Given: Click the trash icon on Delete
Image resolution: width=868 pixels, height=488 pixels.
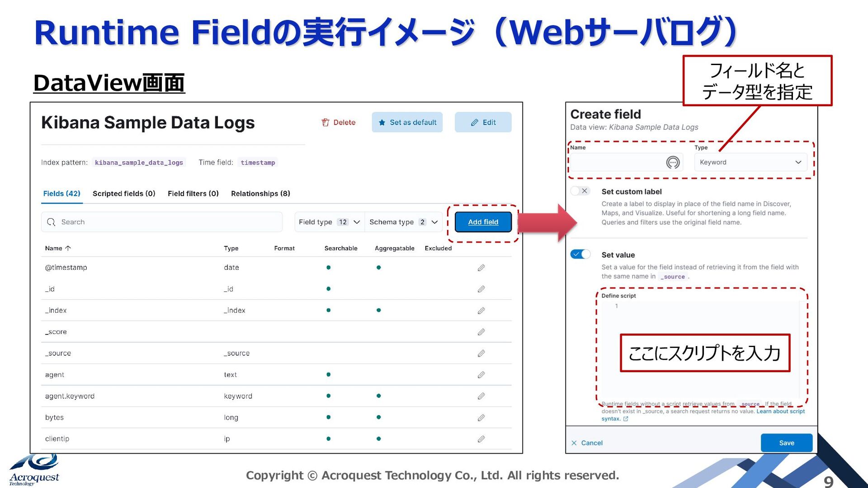Looking at the screenshot, I should pos(325,122).
